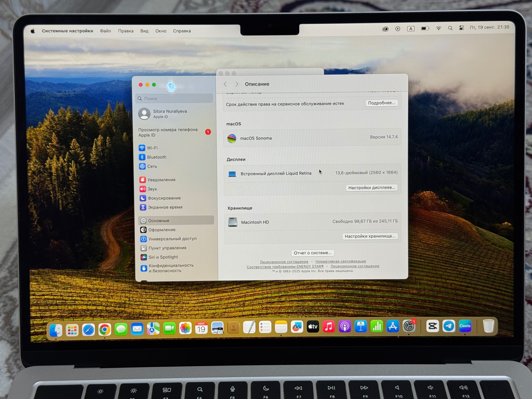
Task: Open the Photos app in Dock
Action: (185, 328)
